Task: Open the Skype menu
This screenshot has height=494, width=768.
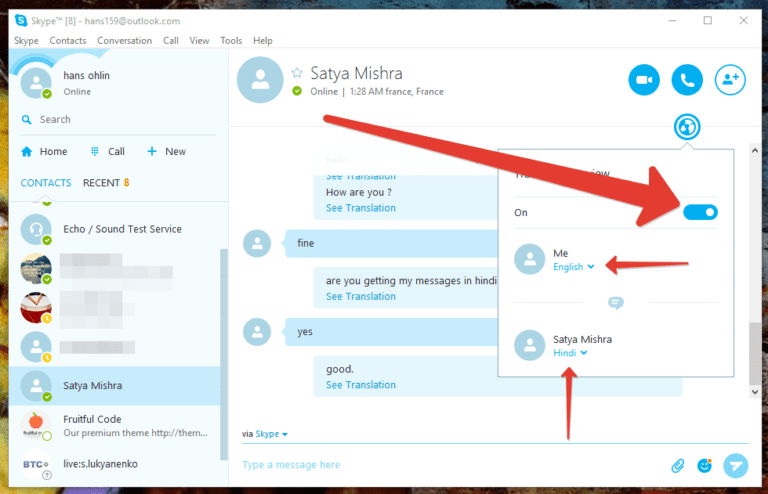Action: (26, 41)
